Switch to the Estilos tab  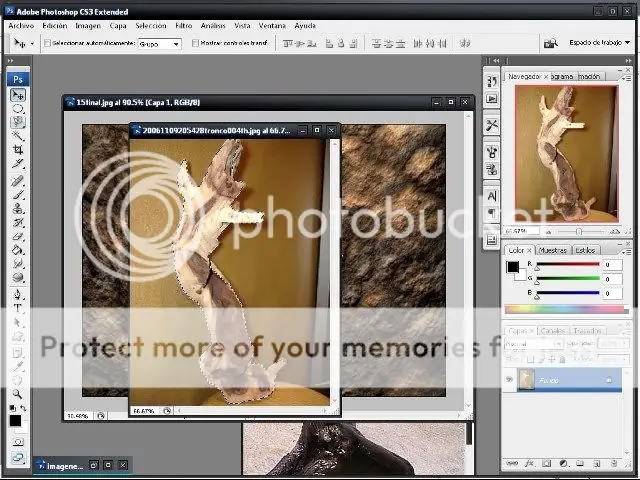pyautogui.click(x=585, y=250)
